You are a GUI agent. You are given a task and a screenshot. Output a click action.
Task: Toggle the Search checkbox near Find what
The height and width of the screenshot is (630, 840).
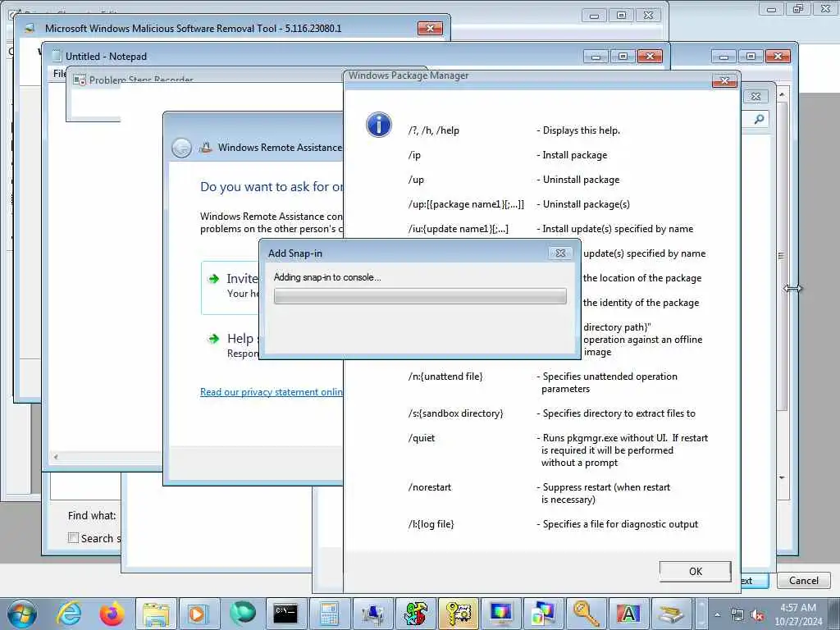(73, 538)
